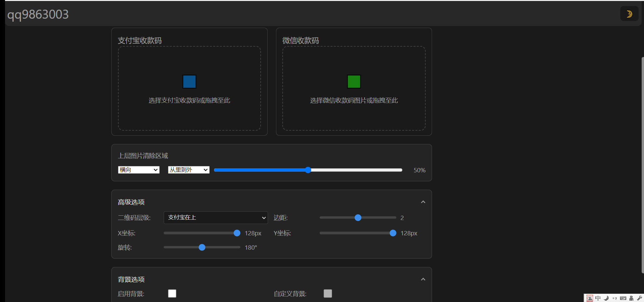Click the qq9863003 page title
The image size is (644, 302).
(38, 14)
